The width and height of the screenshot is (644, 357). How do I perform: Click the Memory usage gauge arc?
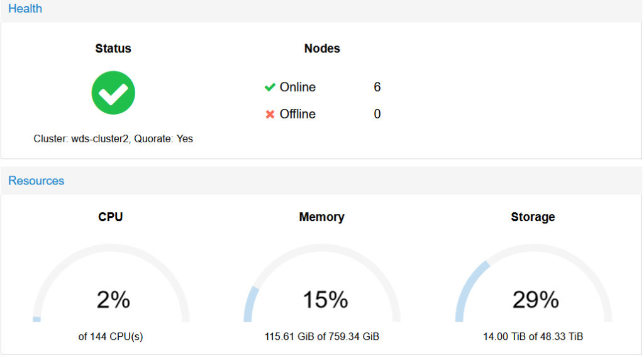coord(322,283)
